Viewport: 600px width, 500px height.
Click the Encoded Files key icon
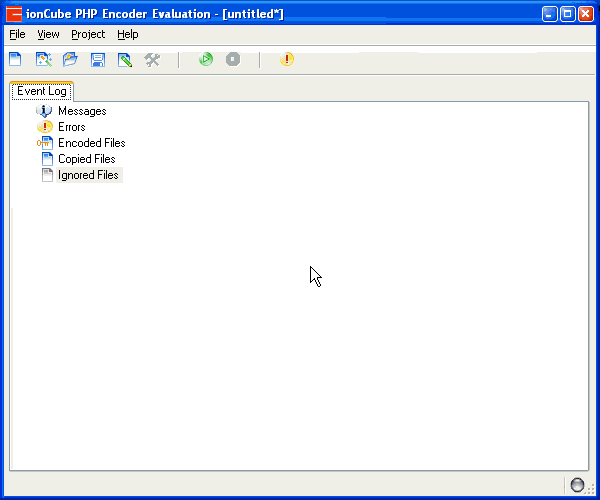(45, 143)
